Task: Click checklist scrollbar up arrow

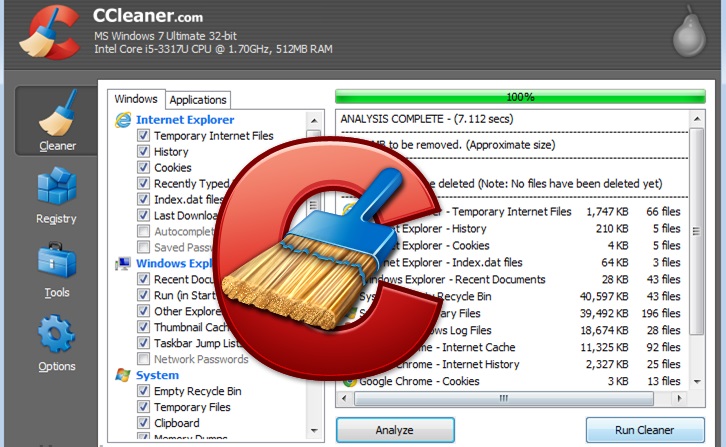Action: pos(314,120)
